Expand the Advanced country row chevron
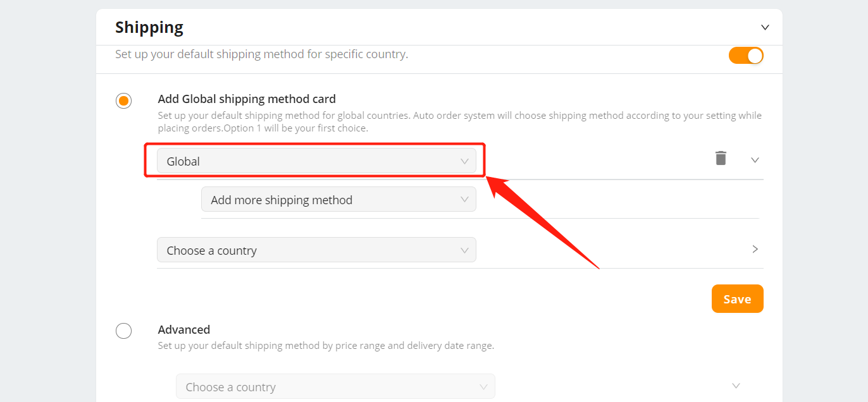Image resolution: width=868 pixels, height=402 pixels. (x=736, y=386)
